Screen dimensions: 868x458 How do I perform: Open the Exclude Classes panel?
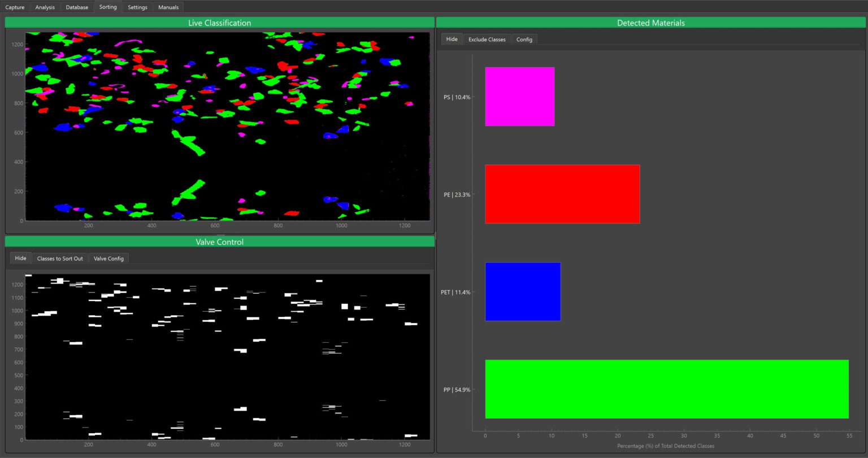(487, 39)
